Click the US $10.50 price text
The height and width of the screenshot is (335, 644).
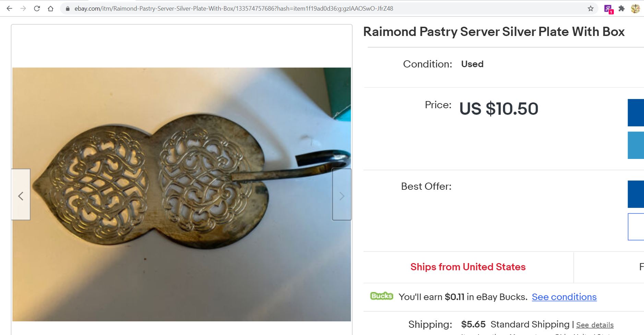tap(498, 109)
